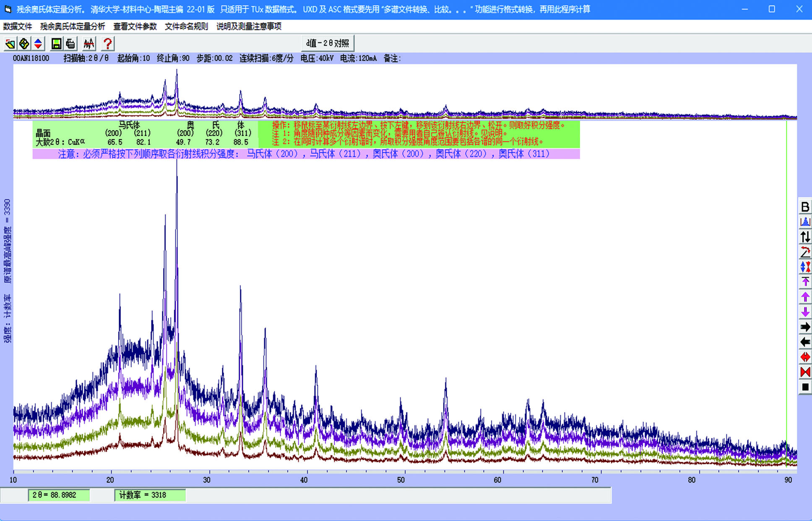
Task: Click the open folder toolbar icon
Action: pyautogui.click(x=10, y=44)
